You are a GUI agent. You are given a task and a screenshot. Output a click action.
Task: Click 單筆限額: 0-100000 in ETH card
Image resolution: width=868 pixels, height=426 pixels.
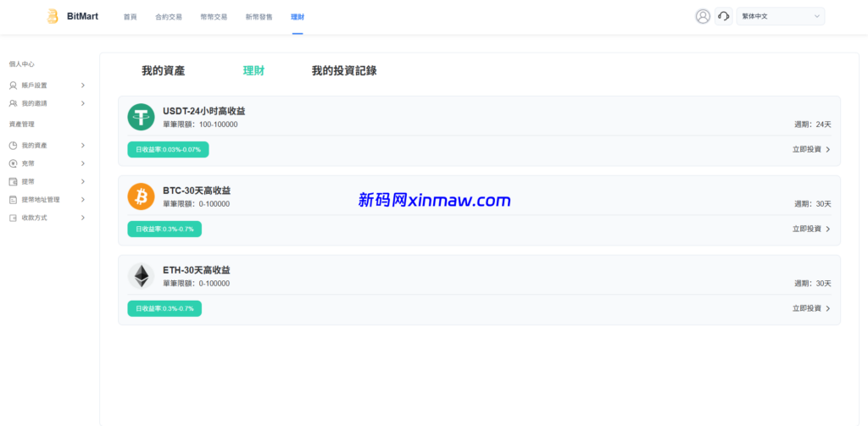point(197,284)
